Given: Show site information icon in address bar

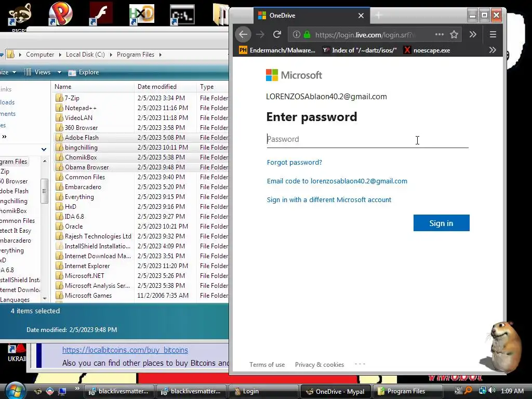Looking at the screenshot, I should (296, 34).
